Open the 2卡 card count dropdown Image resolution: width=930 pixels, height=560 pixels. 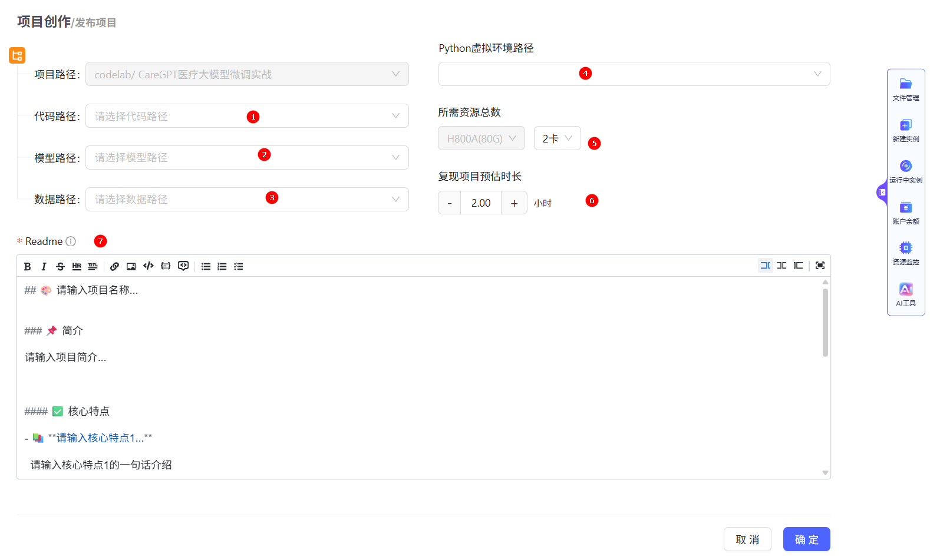click(557, 138)
